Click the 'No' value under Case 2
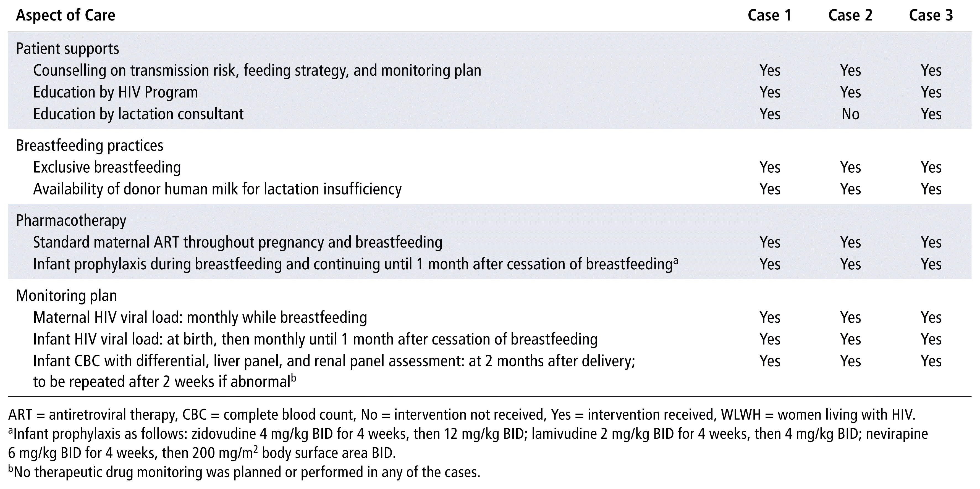This screenshot has width=980, height=489. click(x=850, y=114)
